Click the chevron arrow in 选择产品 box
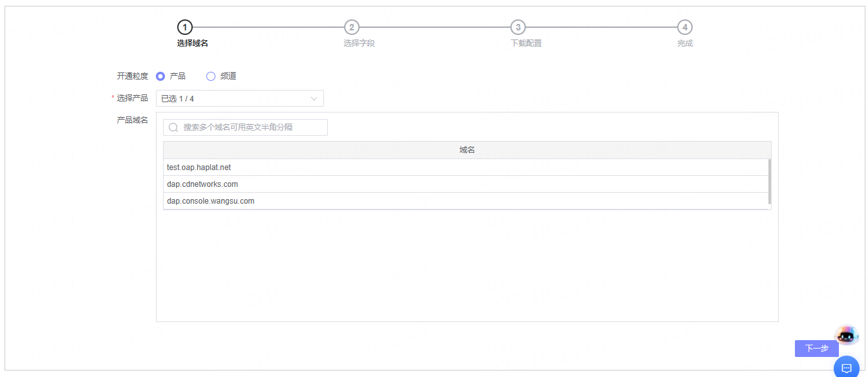The width and height of the screenshot is (868, 377). 314,98
